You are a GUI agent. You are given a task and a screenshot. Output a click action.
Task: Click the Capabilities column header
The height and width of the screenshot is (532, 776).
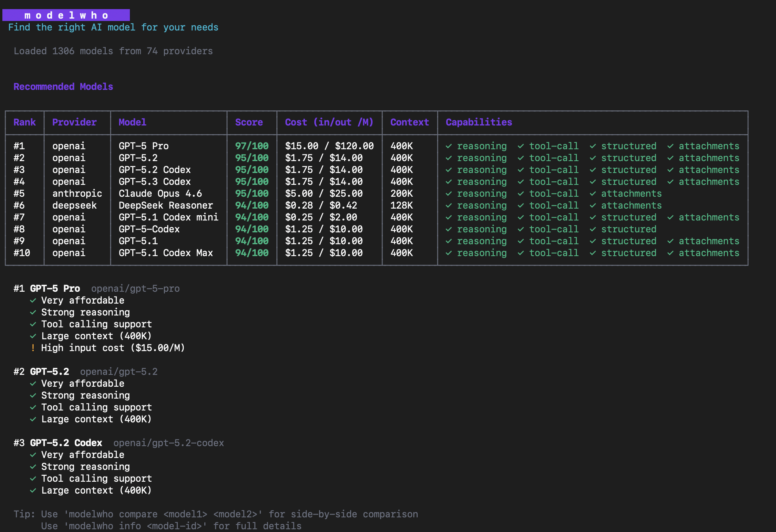(x=479, y=122)
